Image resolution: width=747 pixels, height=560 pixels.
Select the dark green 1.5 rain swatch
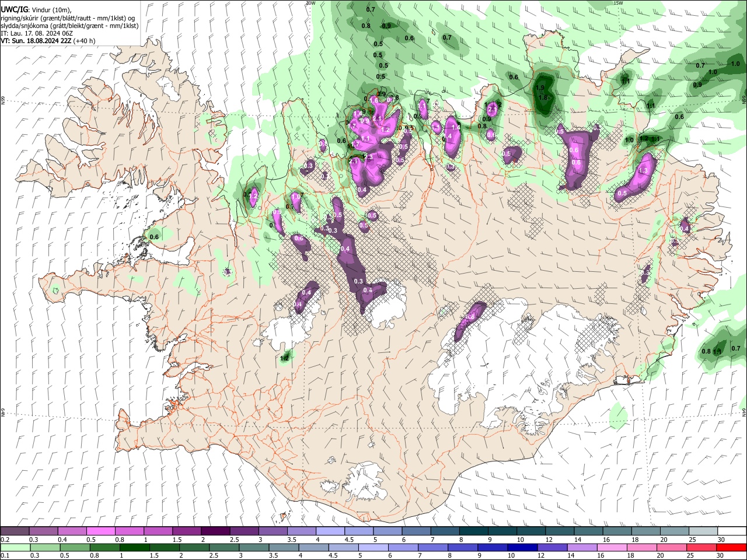(164, 548)
